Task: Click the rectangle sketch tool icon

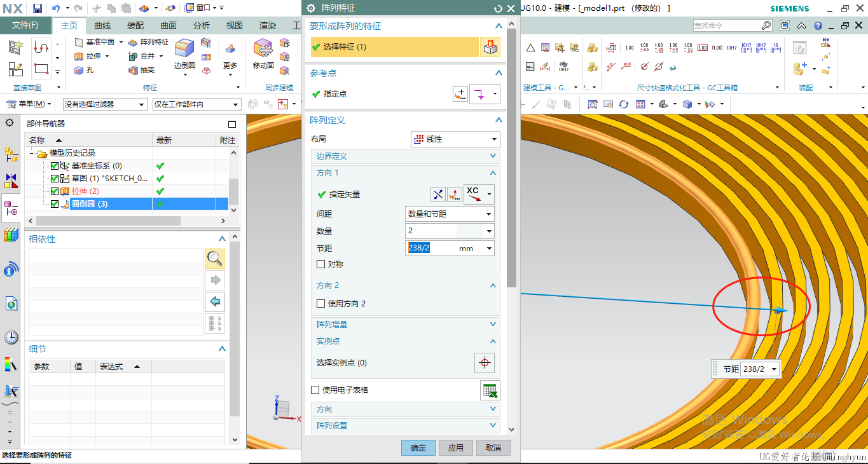Action: 41,69
